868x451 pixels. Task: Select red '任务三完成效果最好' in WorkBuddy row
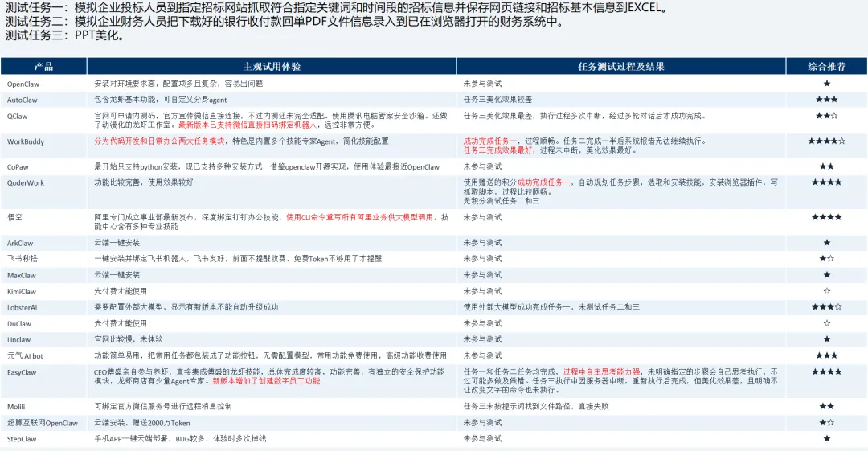[x=497, y=150]
